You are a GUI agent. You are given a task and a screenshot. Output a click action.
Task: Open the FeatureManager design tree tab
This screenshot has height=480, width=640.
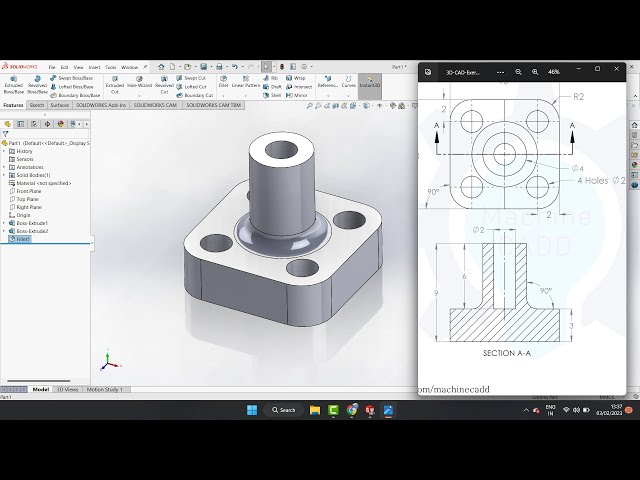(7, 124)
